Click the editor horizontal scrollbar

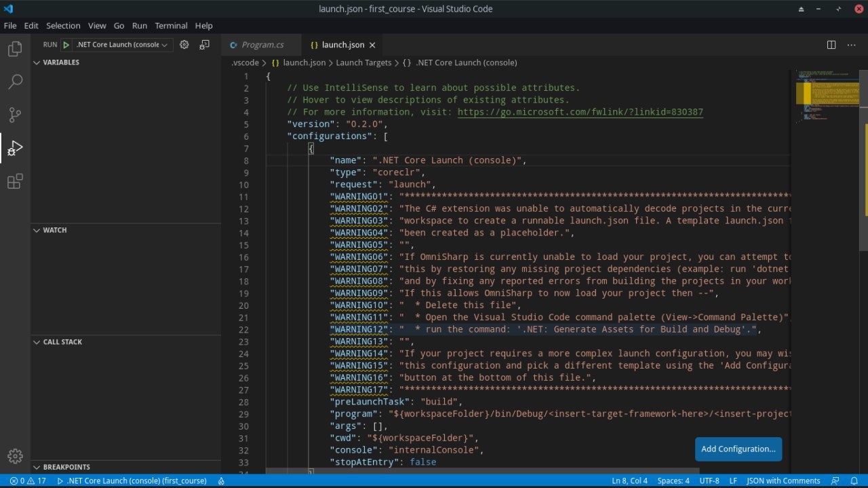482,470
